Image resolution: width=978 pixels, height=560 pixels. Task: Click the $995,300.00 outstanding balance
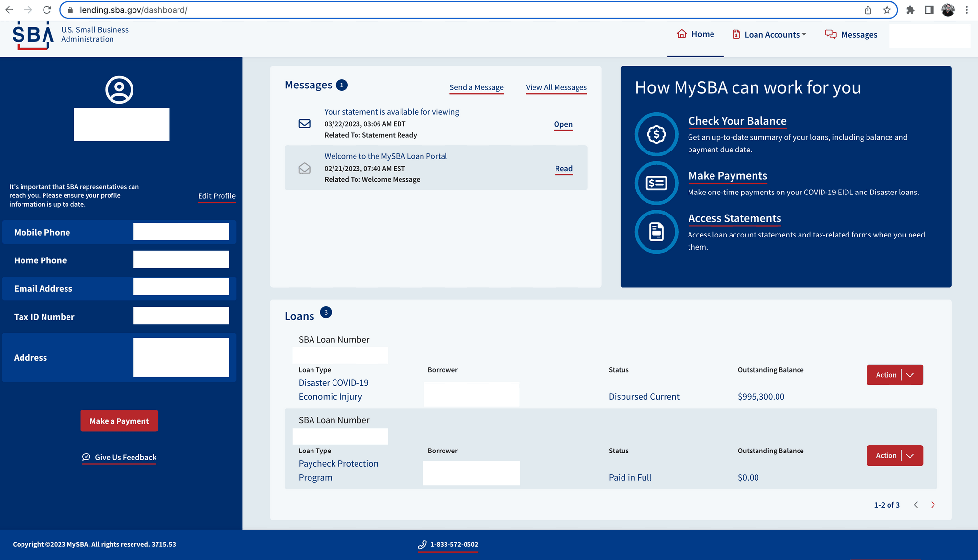(761, 397)
